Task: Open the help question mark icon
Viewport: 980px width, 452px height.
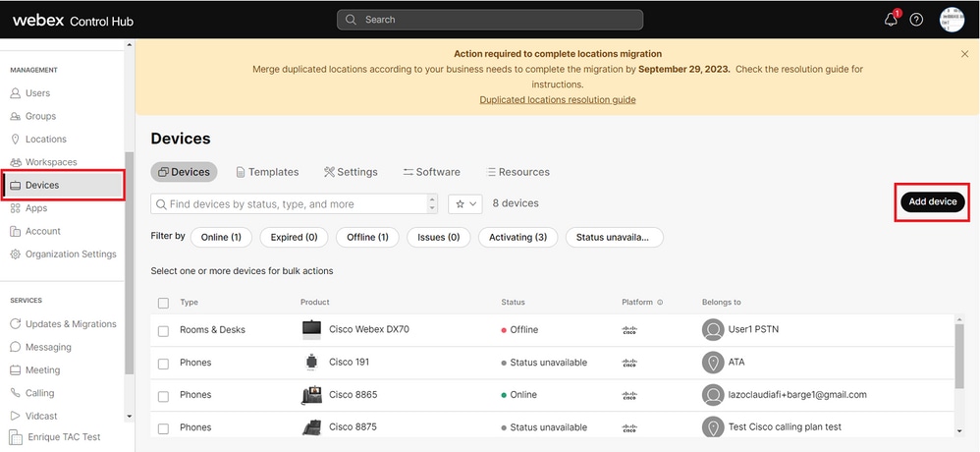Action: point(916,20)
